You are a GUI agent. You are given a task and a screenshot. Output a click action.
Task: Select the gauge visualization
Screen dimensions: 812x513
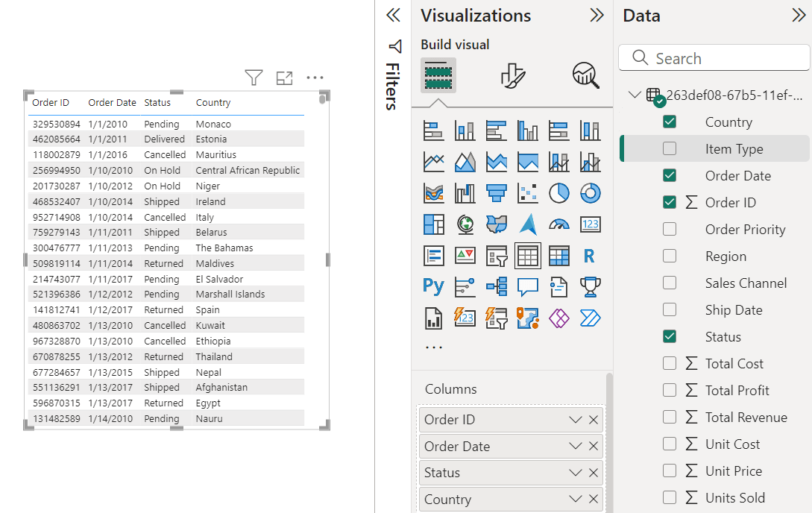(560, 224)
